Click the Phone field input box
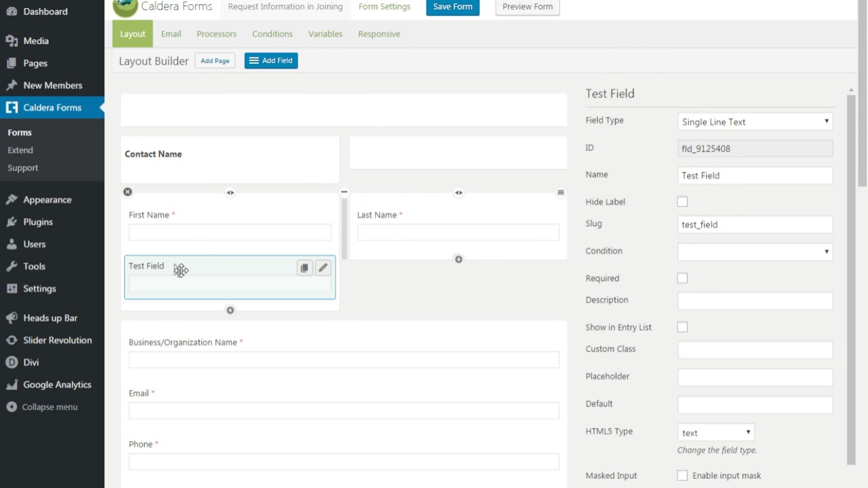 click(344, 462)
